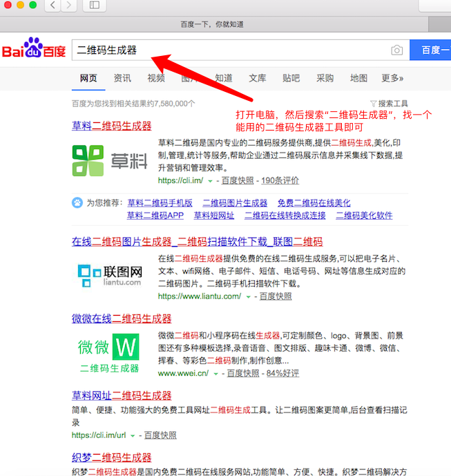Viewport: 451px width, 476px height.
Task: Open 百度快照 for cli.im/url result
Action: point(160,435)
